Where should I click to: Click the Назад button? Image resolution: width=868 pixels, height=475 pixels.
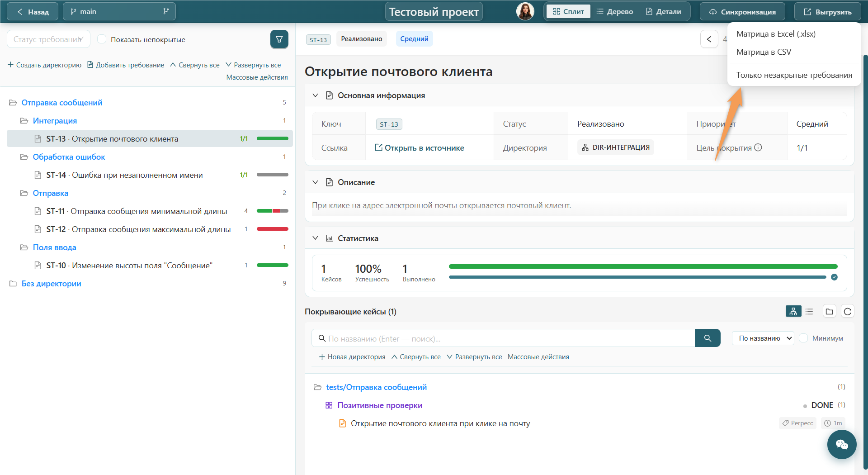tap(33, 12)
